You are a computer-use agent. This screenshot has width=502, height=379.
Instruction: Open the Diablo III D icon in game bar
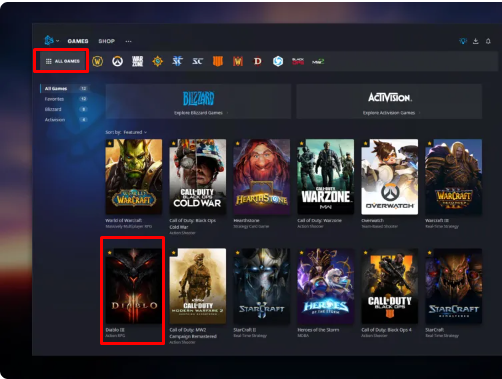pyautogui.click(x=258, y=61)
